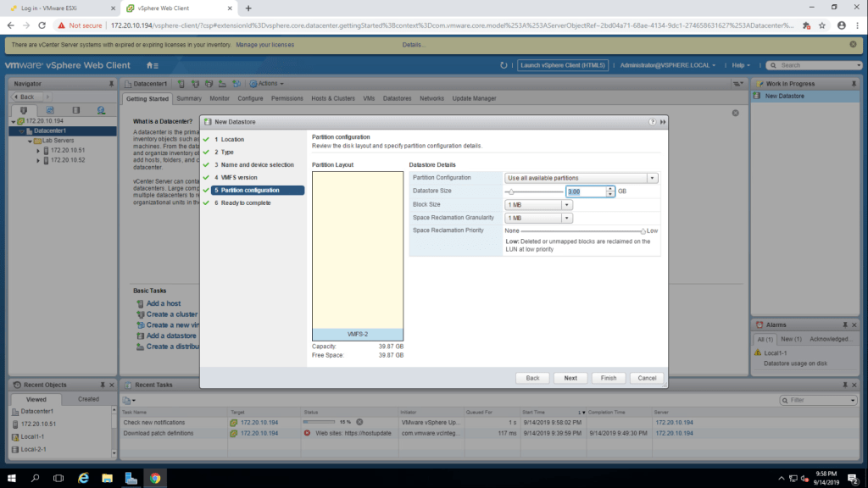
Task: Open the vSphere home menu icon
Action: click(x=152, y=65)
